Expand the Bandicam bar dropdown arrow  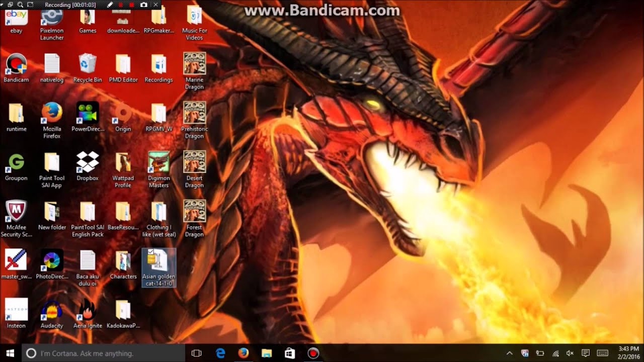(x=3, y=5)
